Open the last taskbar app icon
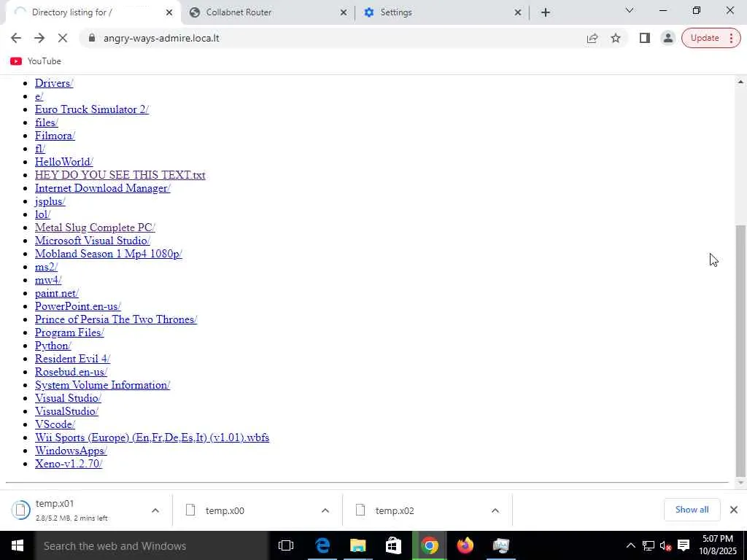 point(500,545)
